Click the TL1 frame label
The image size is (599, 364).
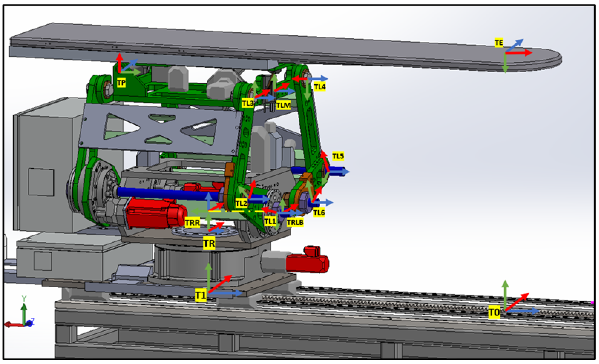click(x=270, y=221)
